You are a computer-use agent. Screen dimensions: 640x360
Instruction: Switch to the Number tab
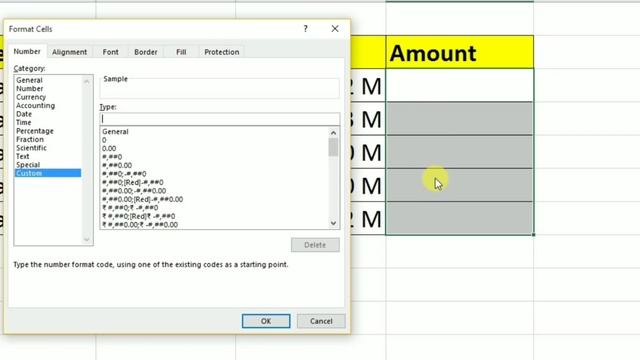point(27,51)
